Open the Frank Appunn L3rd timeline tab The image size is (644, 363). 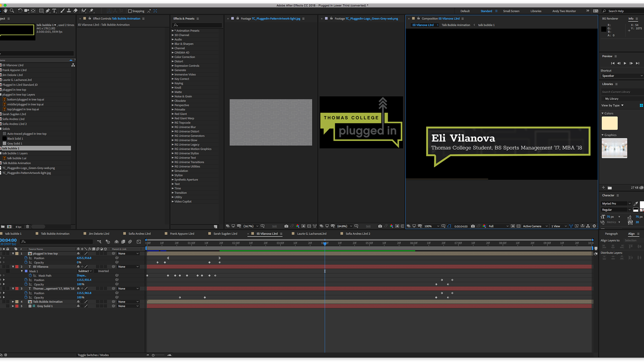(182, 234)
